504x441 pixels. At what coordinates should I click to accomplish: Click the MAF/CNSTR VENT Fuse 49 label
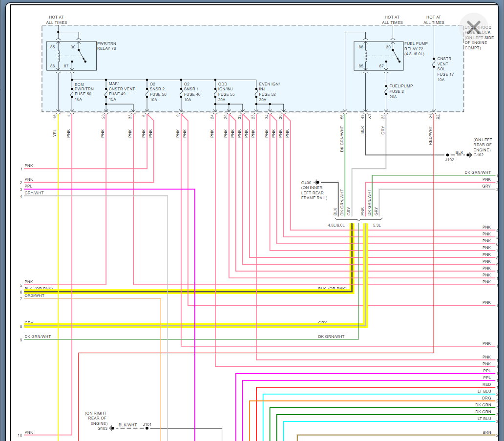(x=121, y=91)
